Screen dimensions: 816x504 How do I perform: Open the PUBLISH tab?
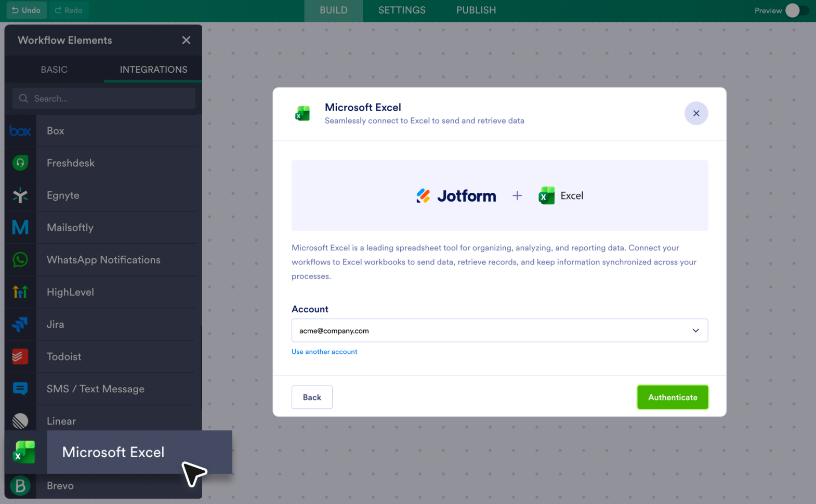tap(476, 10)
